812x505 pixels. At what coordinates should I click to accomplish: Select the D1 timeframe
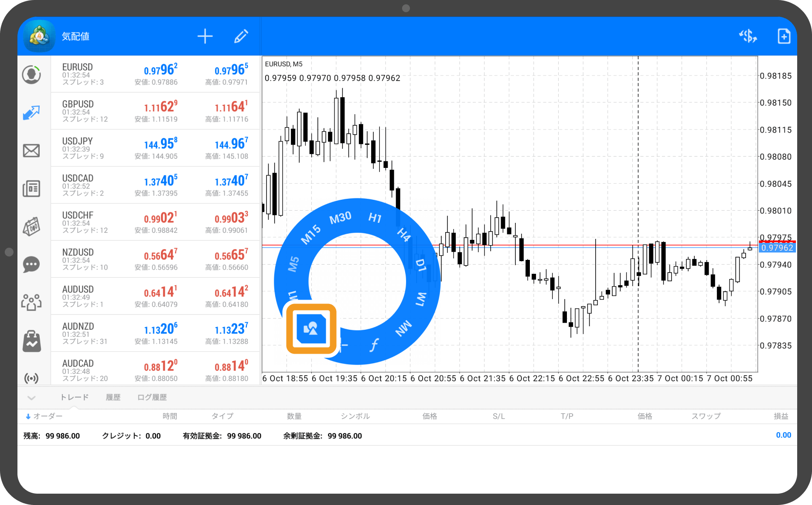(420, 265)
